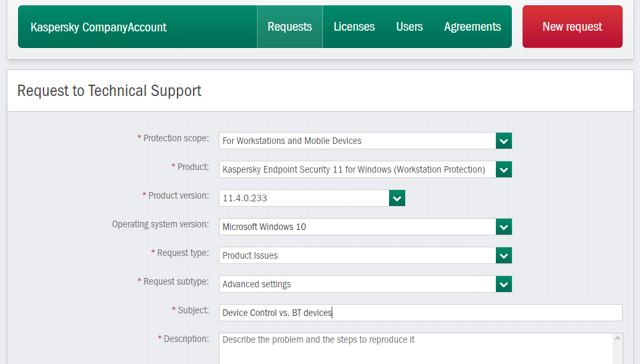Expand the 'Advanced settings' subtype field
This screenshot has height=364, width=640.
click(357, 284)
